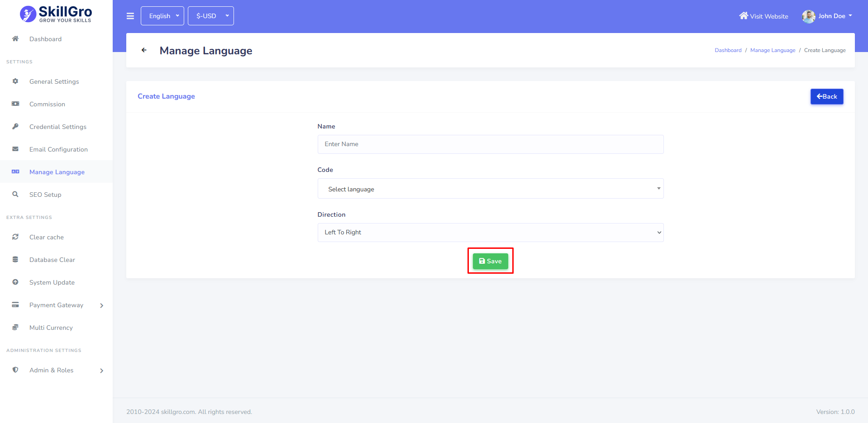This screenshot has height=423, width=868.
Task: Open the John Doe user menu caret
Action: (850, 16)
